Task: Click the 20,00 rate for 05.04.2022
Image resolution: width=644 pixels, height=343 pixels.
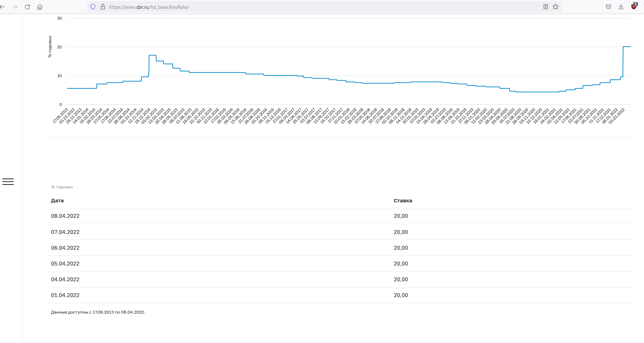Action: [x=401, y=264]
